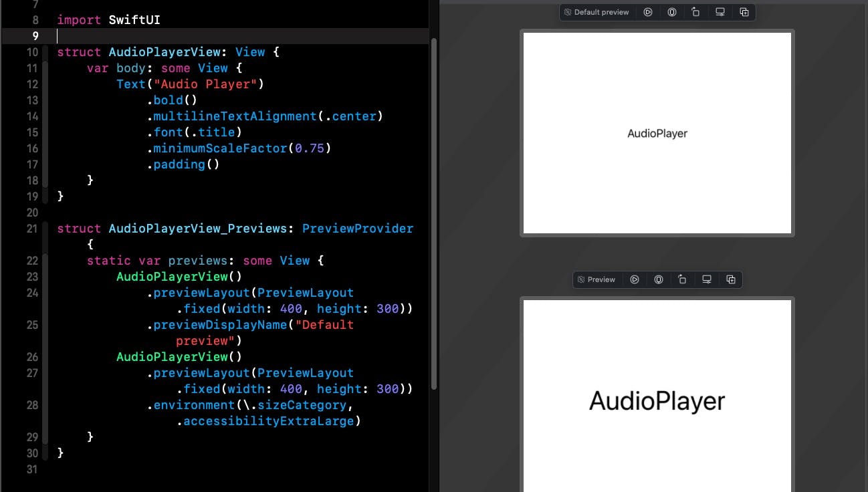Click line number 21 in gutter

pos(32,229)
